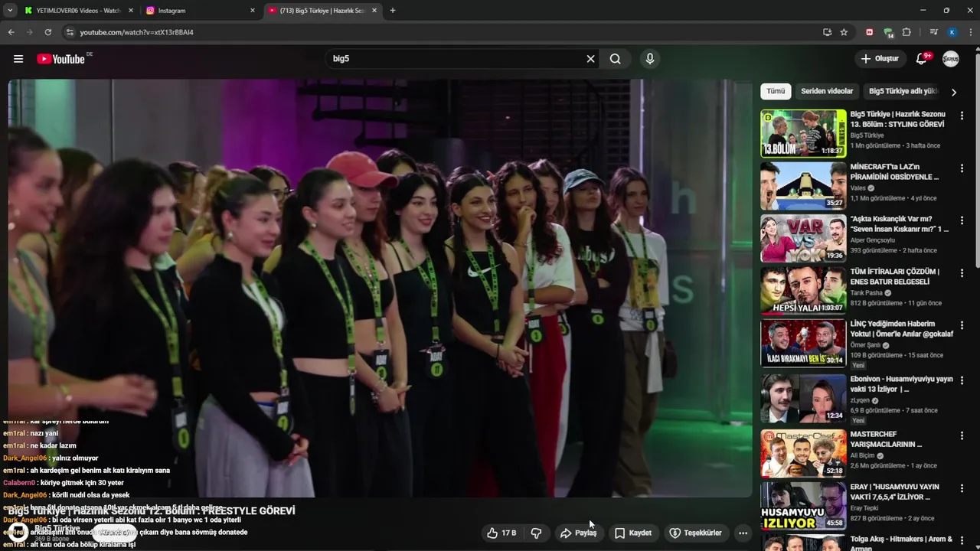Open the tab search dropdown arrow
Image resolution: width=980 pixels, height=551 pixels.
click(x=9, y=11)
